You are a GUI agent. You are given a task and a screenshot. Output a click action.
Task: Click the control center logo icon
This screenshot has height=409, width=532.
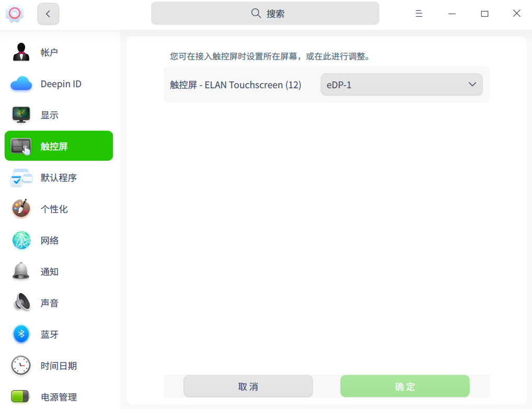click(x=14, y=14)
